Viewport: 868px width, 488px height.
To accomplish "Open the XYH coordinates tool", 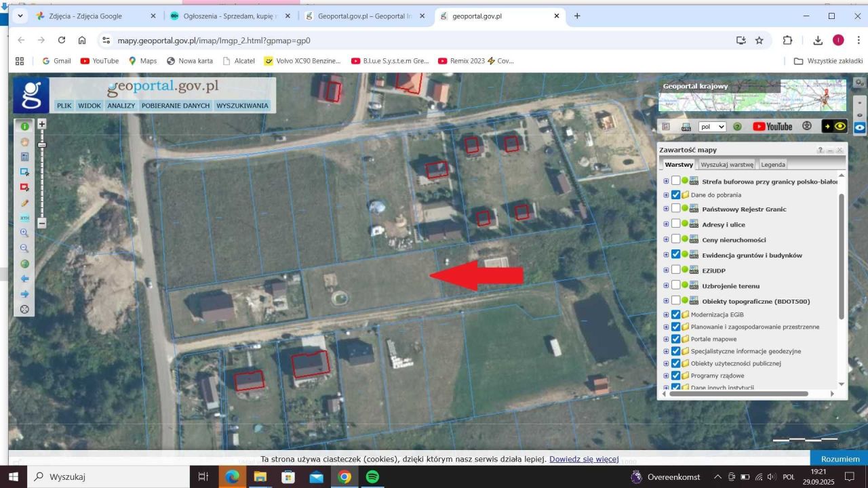I will 25,218.
